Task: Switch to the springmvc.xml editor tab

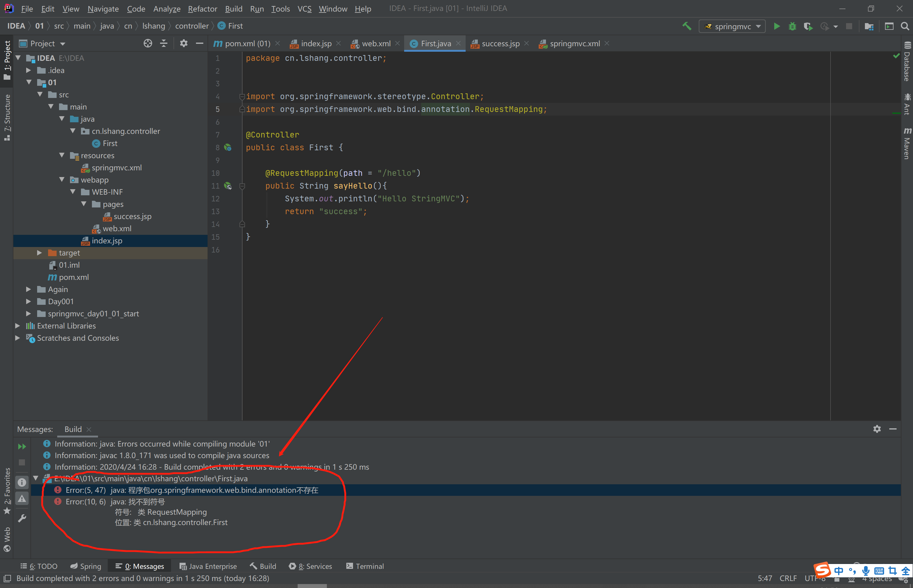Action: [574, 43]
